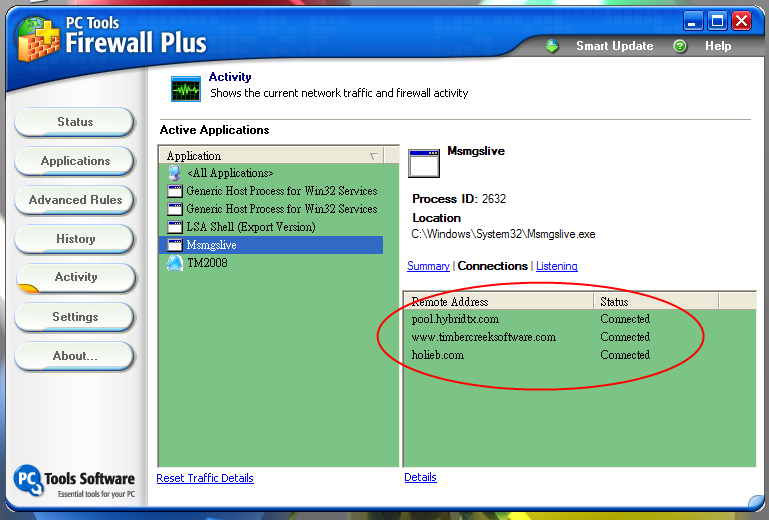This screenshot has height=520, width=769.
Task: Open the Status section
Action: [x=75, y=122]
